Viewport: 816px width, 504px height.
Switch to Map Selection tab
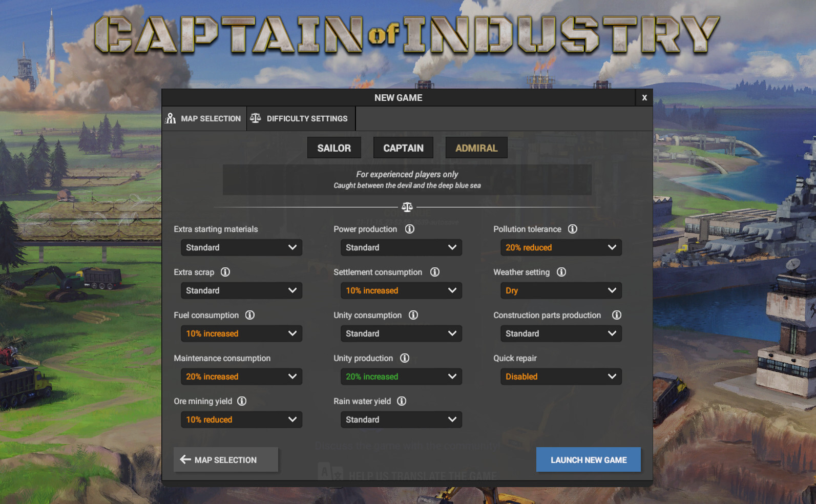(x=204, y=118)
